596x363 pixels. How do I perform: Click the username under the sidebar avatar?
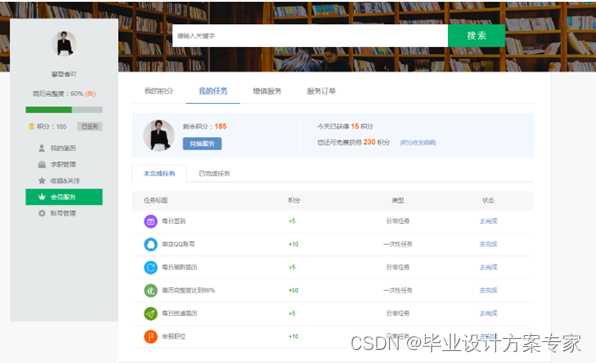(64, 74)
